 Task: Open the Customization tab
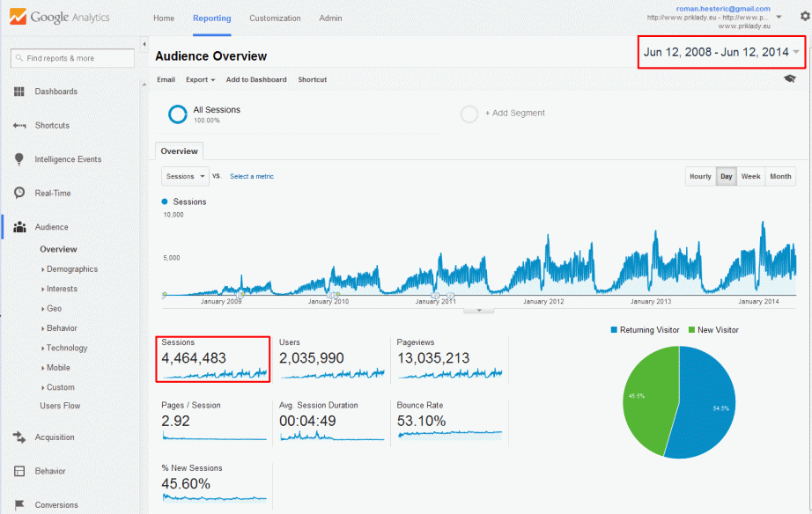(x=275, y=18)
